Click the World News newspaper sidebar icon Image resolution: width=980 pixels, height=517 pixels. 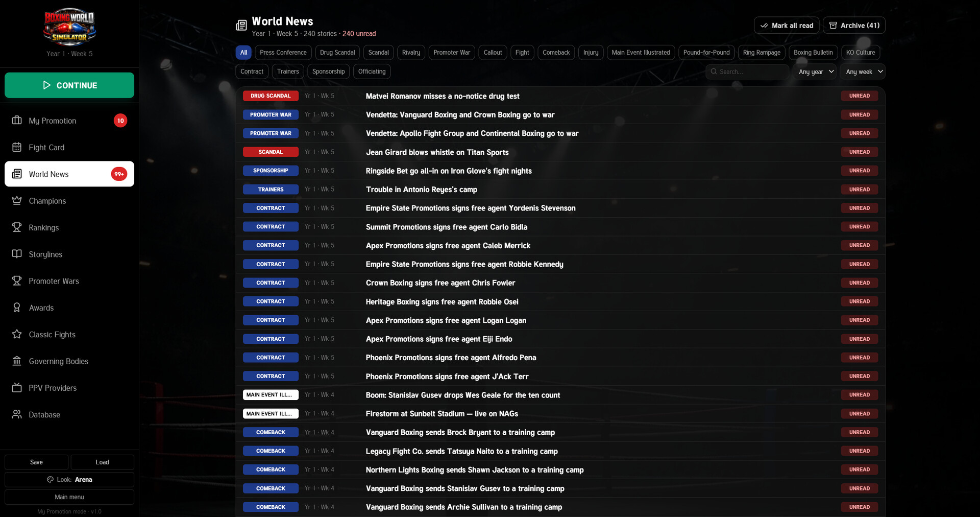17,174
